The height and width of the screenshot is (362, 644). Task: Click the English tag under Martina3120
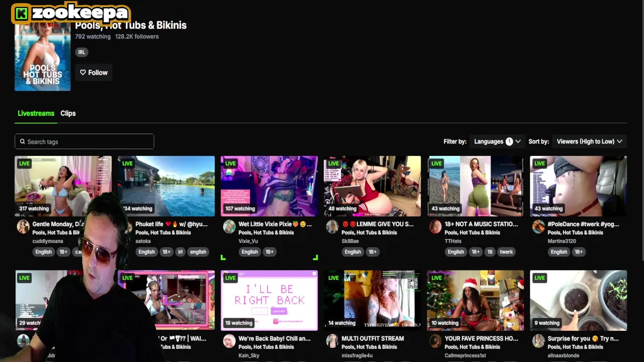pos(559,252)
